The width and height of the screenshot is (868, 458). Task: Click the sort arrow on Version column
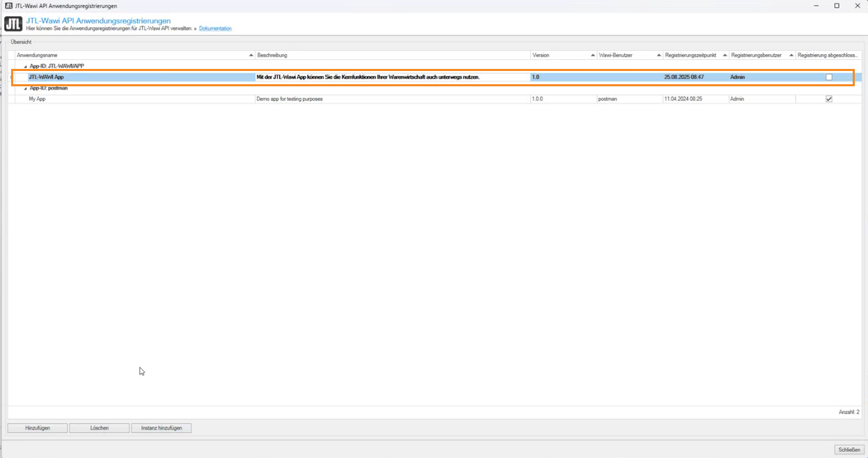coord(593,56)
